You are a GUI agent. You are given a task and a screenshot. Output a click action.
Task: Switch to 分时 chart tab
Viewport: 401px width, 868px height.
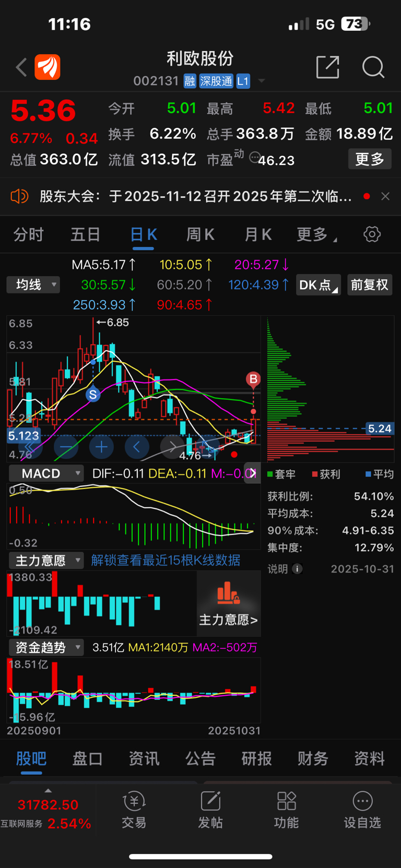pyautogui.click(x=29, y=234)
